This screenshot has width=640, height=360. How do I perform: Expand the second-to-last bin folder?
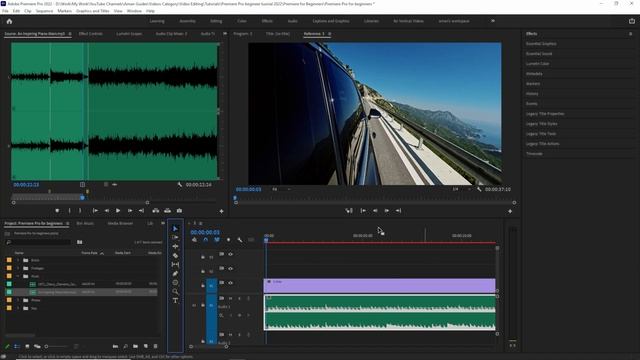click(x=18, y=300)
